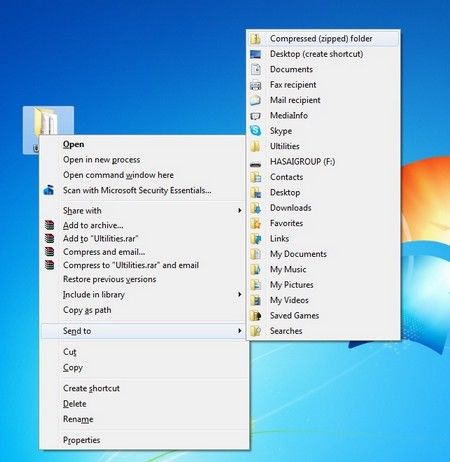This screenshot has height=462, width=450.
Task: Click the WinRAR icon beside Add to archive
Action: (x=49, y=225)
